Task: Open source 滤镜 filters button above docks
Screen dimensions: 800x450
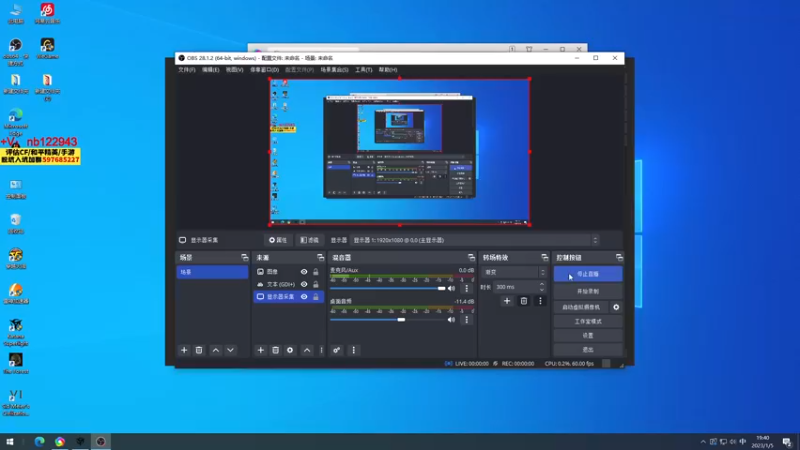Action: point(310,240)
